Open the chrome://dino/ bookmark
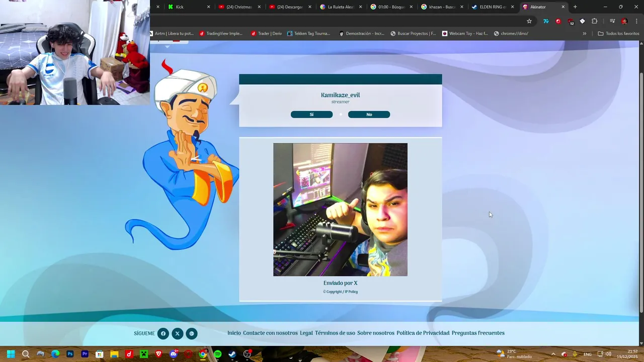 [511, 34]
